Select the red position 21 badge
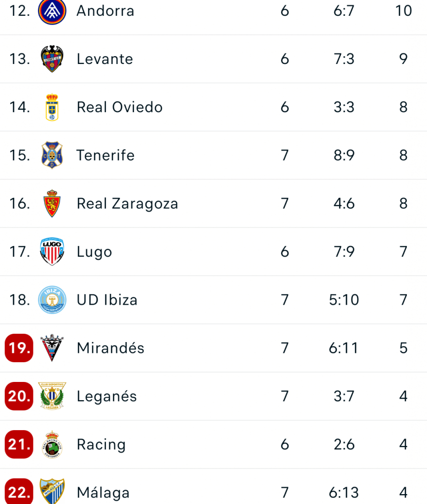427x504 pixels. tap(19, 444)
